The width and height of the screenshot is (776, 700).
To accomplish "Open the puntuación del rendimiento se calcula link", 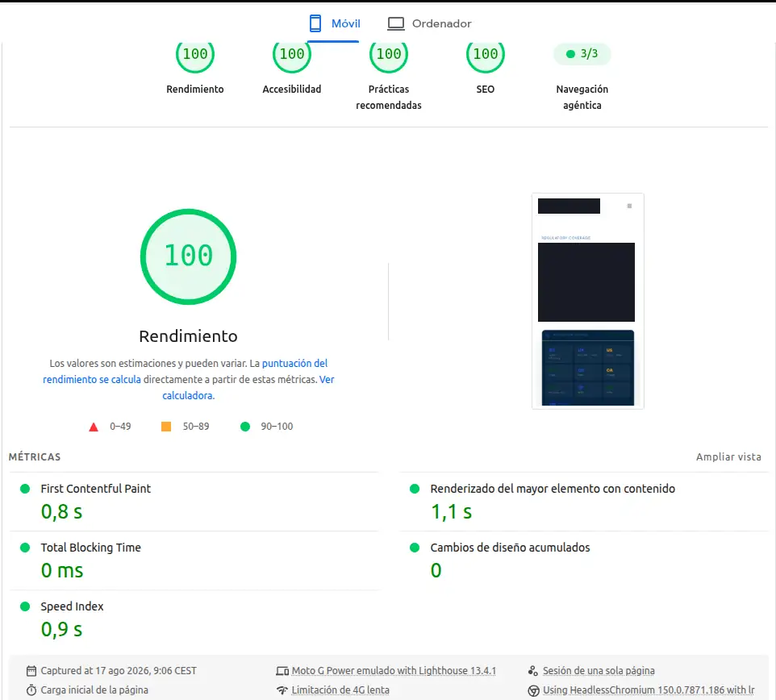I will (x=185, y=371).
